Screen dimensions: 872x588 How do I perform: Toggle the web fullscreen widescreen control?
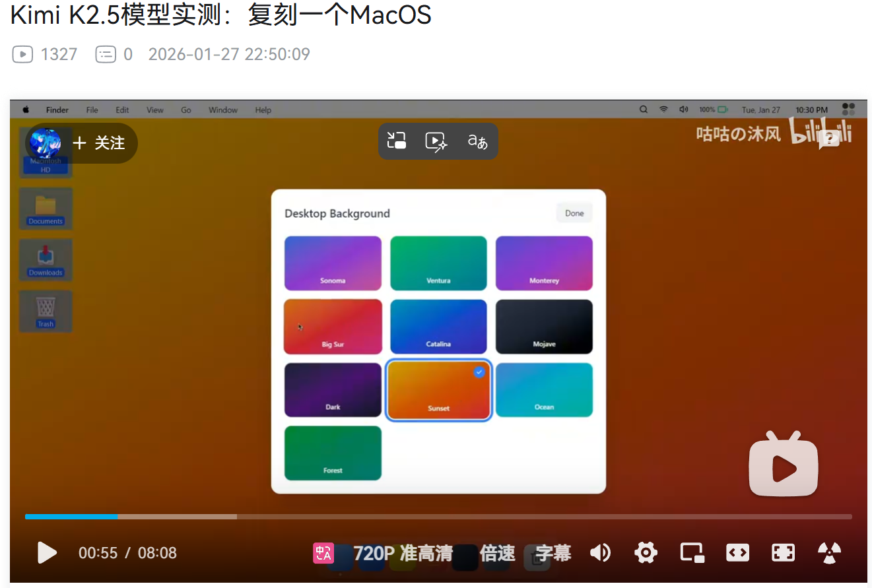(x=737, y=553)
